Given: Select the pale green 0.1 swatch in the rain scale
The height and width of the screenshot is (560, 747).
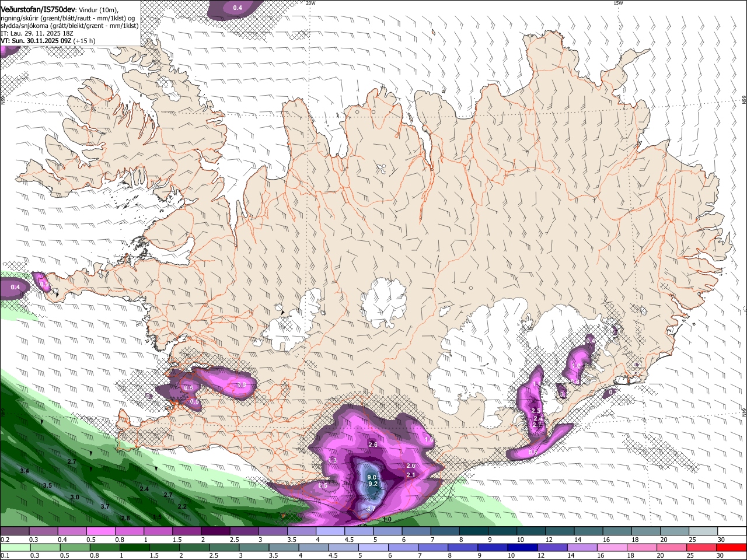Looking at the screenshot, I should click(x=15, y=547).
